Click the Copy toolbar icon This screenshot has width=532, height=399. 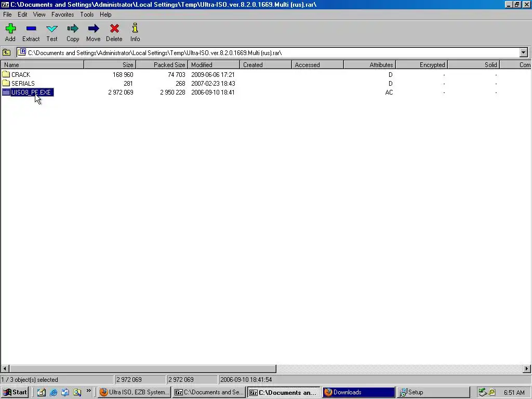[73, 29]
